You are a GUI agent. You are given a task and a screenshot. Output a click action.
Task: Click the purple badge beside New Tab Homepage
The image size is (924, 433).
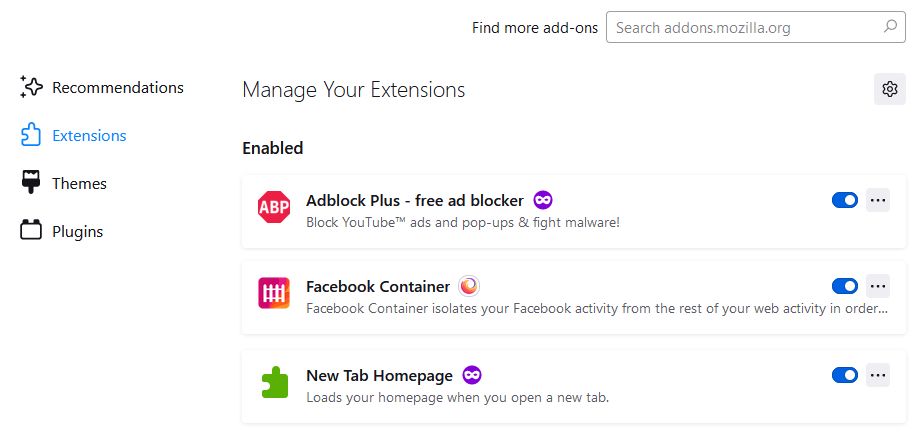coord(472,375)
